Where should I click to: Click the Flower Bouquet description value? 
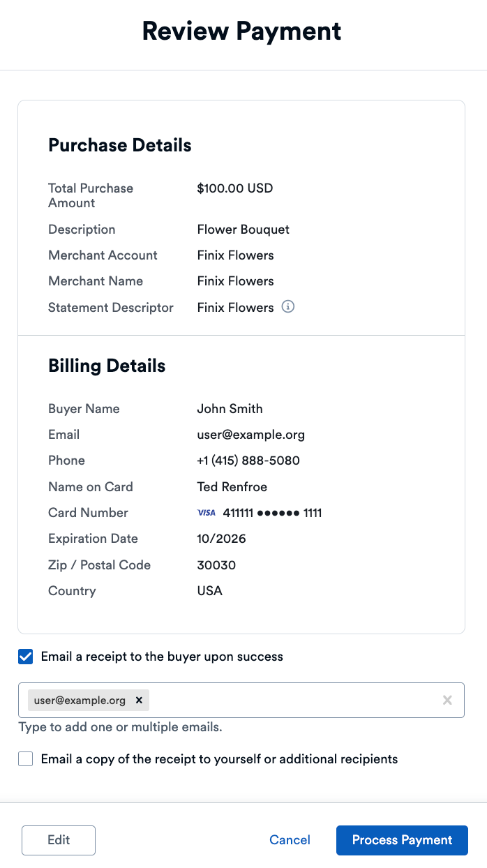243,230
